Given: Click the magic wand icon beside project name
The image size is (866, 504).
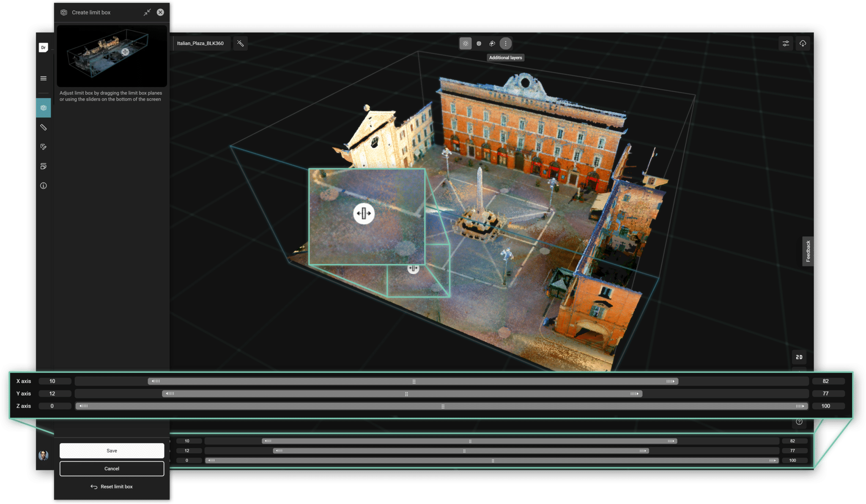Looking at the screenshot, I should [240, 43].
